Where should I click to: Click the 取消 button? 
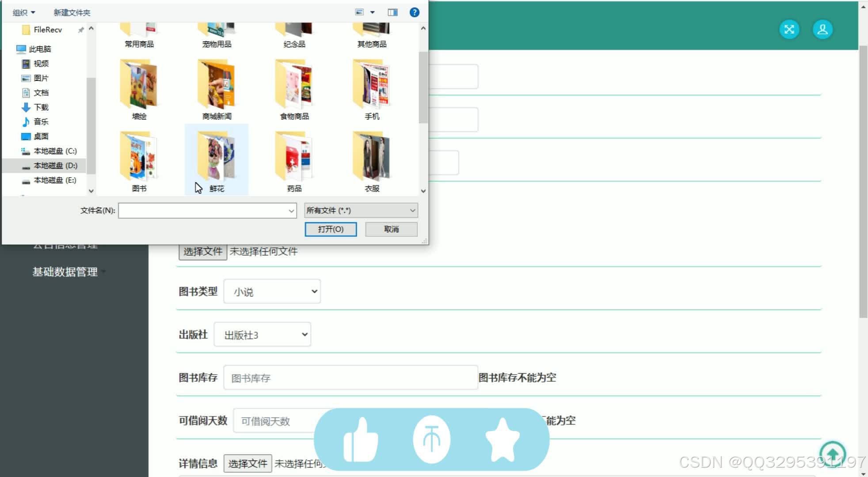coord(391,229)
